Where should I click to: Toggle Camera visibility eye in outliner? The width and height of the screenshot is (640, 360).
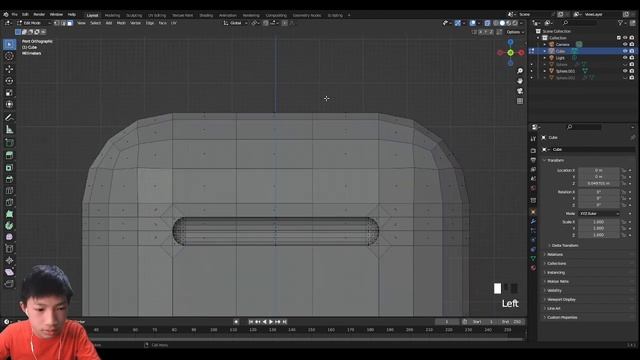tap(625, 44)
